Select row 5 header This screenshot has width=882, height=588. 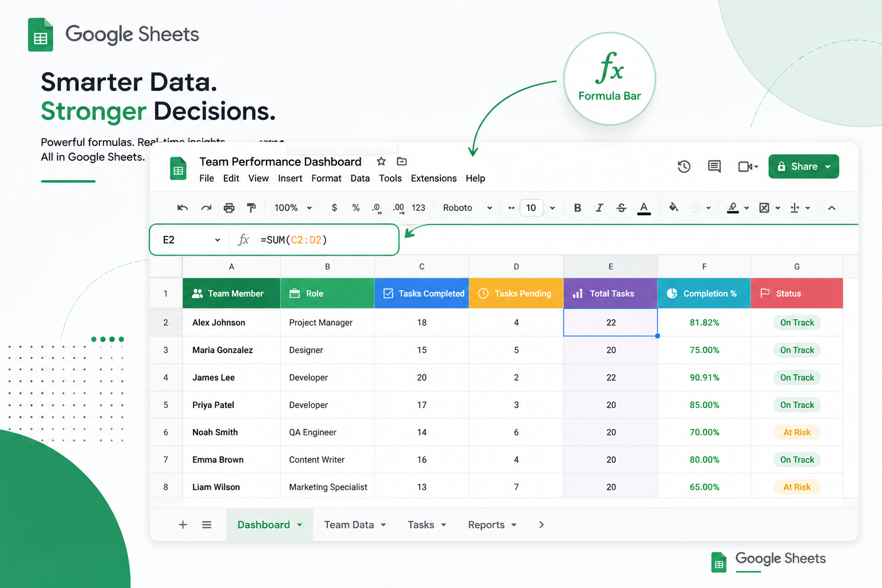[166, 405]
